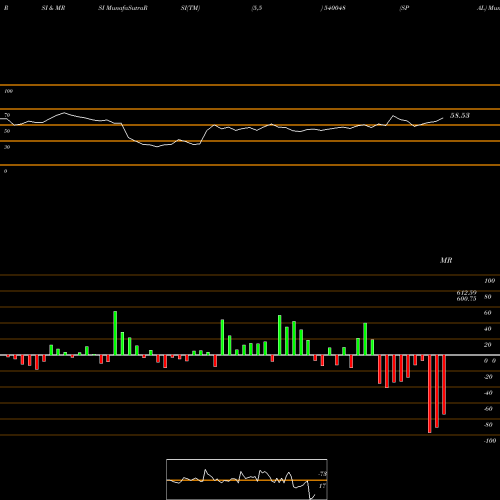Click the 609.75 price value

click(x=466, y=299)
